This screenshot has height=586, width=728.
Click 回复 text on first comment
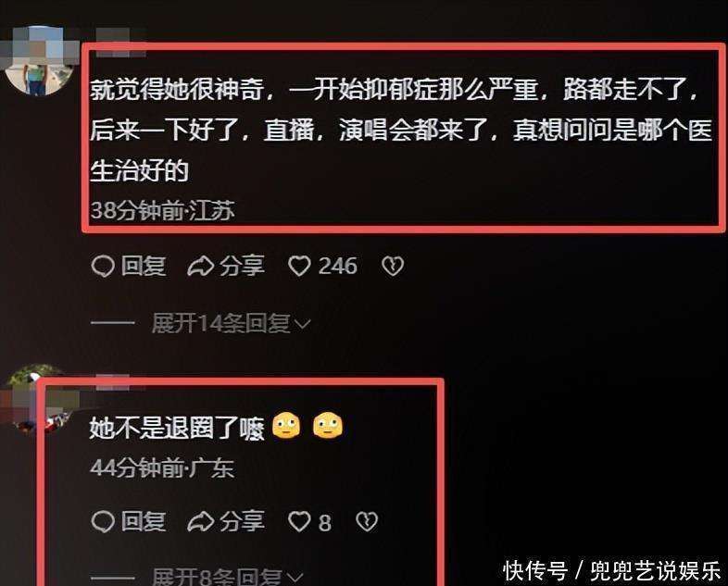[144, 267]
